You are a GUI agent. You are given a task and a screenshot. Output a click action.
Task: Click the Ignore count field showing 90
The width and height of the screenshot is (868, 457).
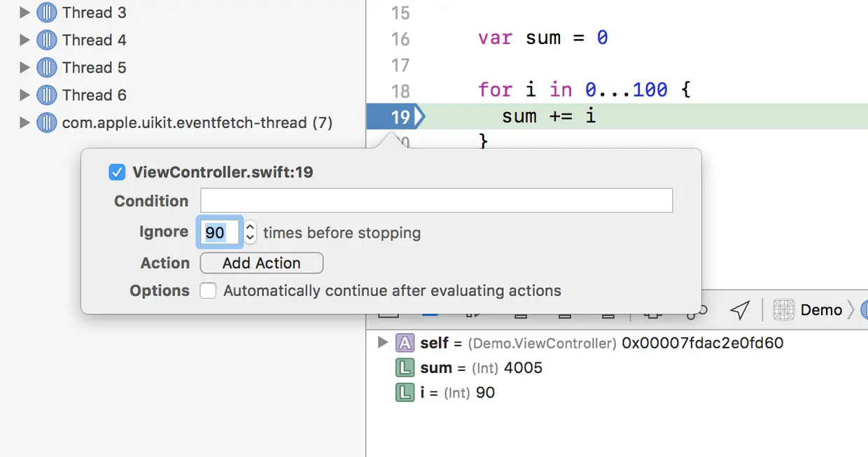click(220, 232)
